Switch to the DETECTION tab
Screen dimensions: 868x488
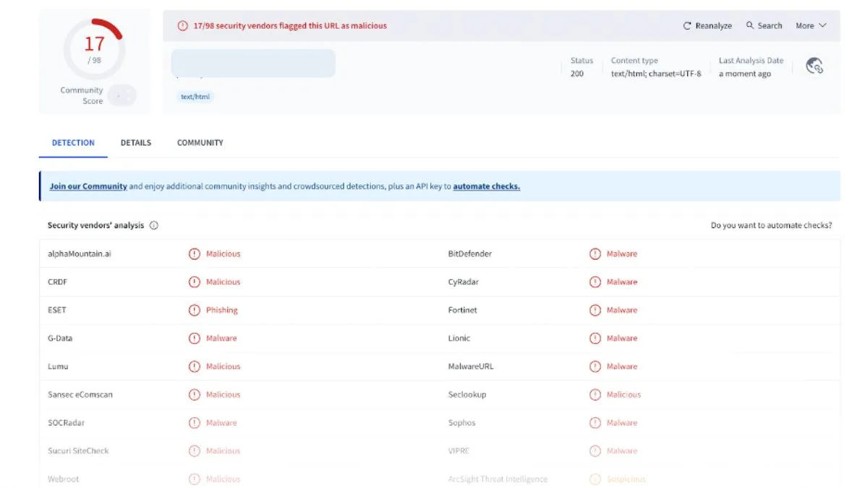[73, 143]
